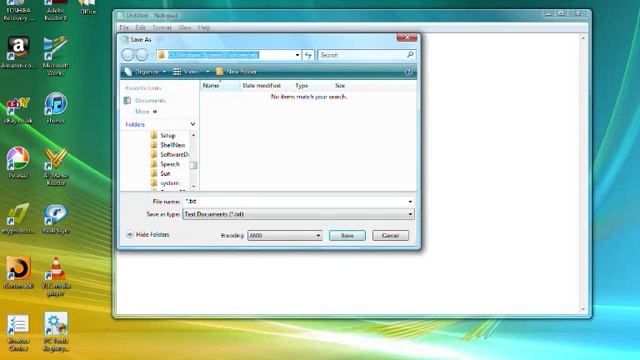Click the Notepad scroll-up arrow

[x=583, y=38]
